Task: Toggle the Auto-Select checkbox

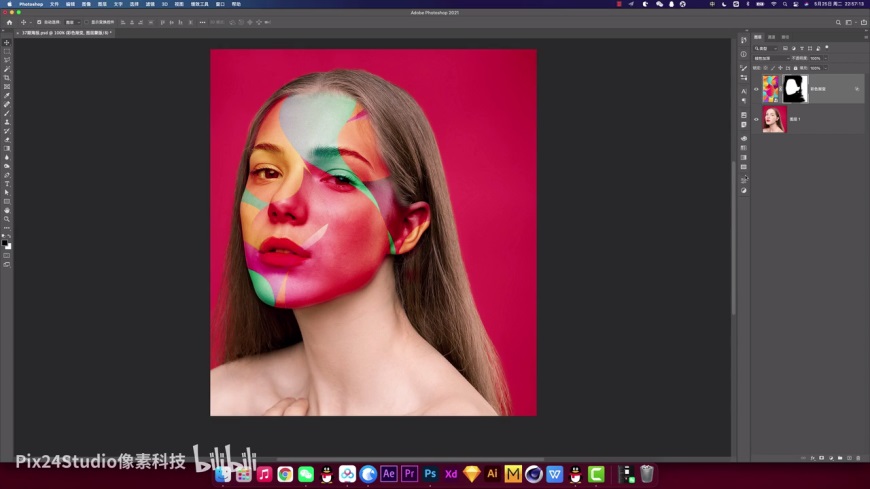Action: tap(39, 23)
